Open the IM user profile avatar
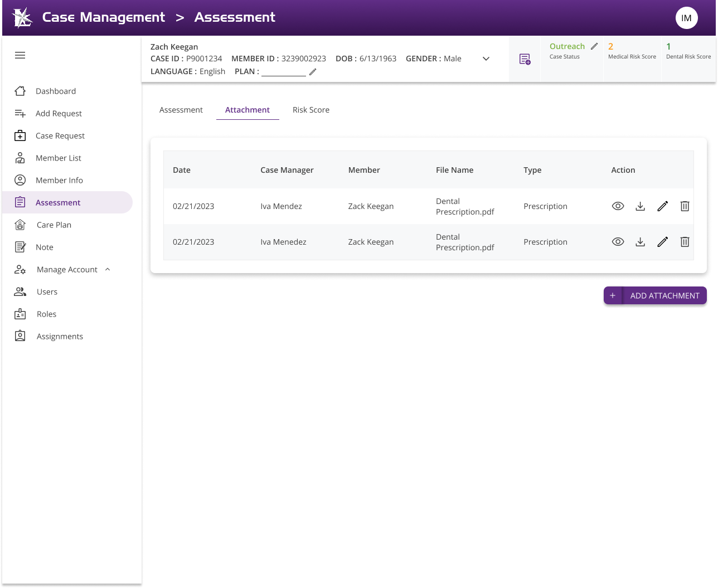The height and width of the screenshot is (588, 718). click(686, 18)
